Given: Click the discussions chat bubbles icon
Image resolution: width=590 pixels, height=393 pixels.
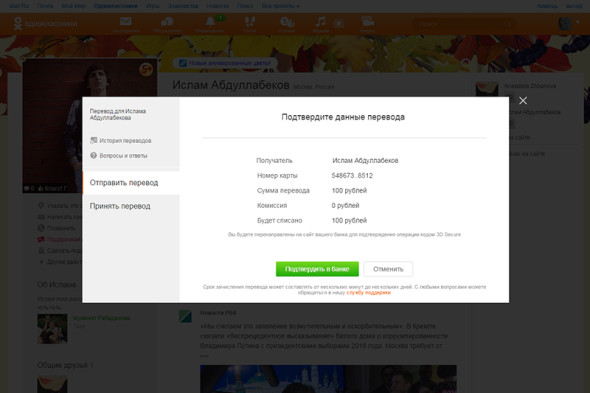Looking at the screenshot, I should [x=167, y=22].
